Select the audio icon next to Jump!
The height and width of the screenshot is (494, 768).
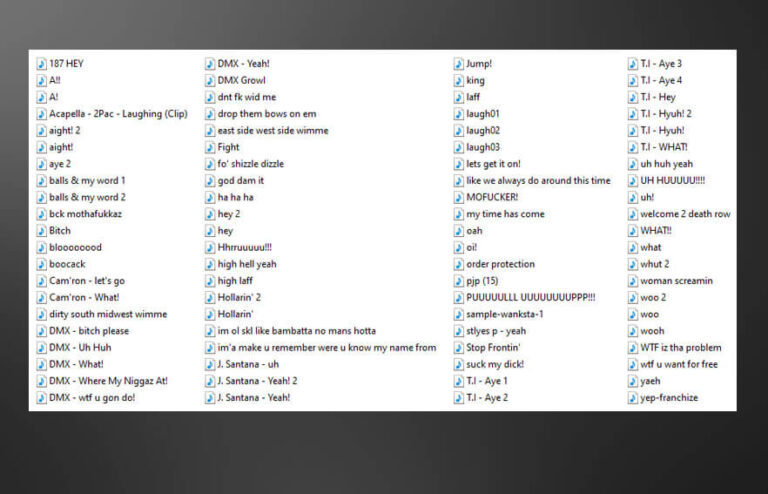(x=458, y=64)
